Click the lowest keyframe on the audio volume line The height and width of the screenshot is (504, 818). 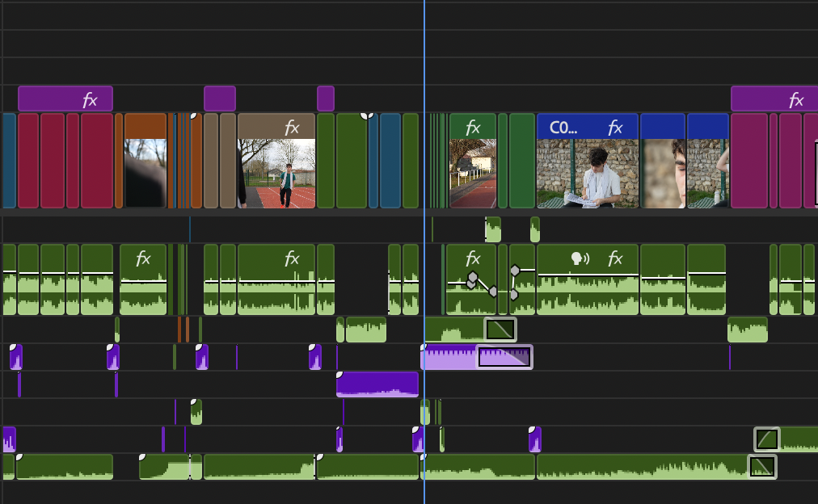click(514, 295)
